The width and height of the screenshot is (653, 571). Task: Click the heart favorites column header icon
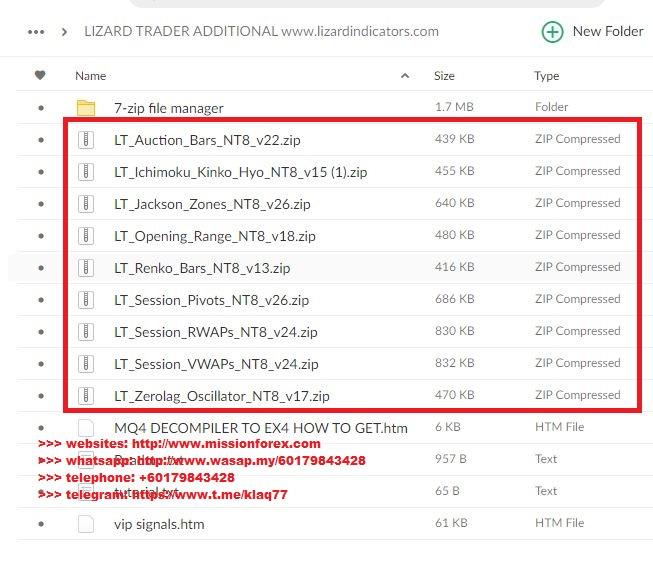pyautogui.click(x=40, y=75)
